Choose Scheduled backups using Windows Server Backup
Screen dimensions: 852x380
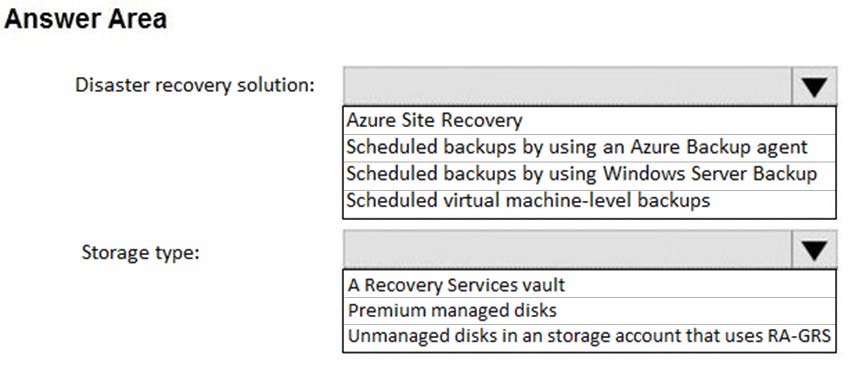tap(589, 175)
